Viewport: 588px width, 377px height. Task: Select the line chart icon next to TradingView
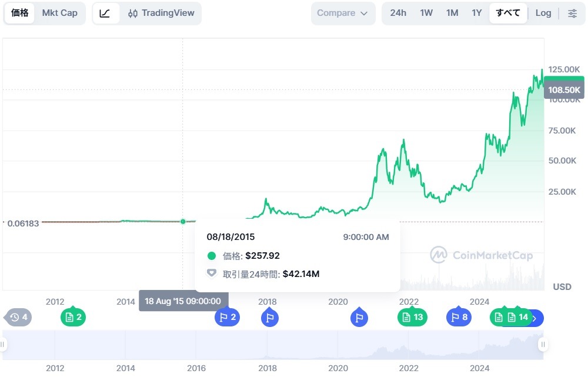coord(106,12)
